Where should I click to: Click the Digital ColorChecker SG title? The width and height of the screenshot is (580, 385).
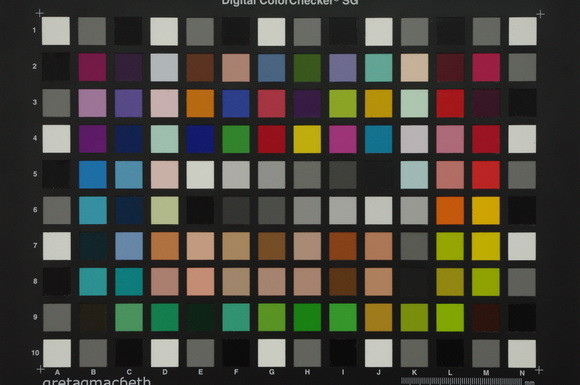[x=290, y=2]
